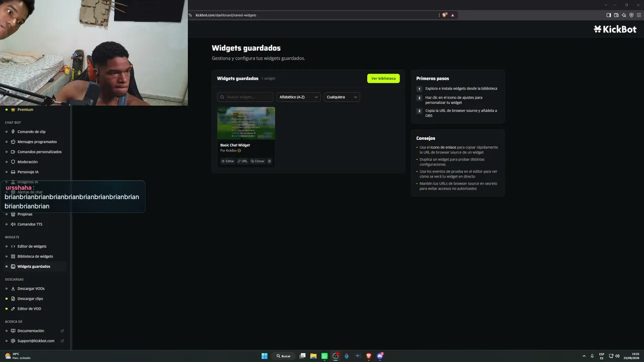Click the Buscar widgets search field
Screen dimensions: 644x362
245,97
